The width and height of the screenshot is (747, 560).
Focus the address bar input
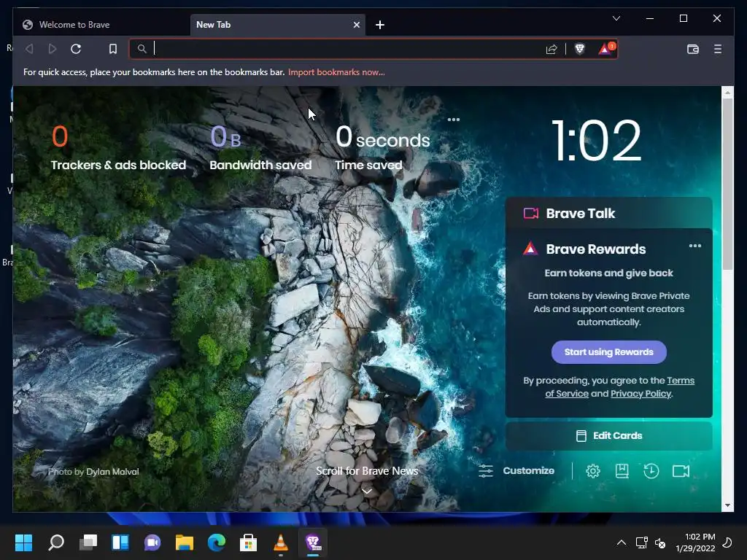(348, 49)
